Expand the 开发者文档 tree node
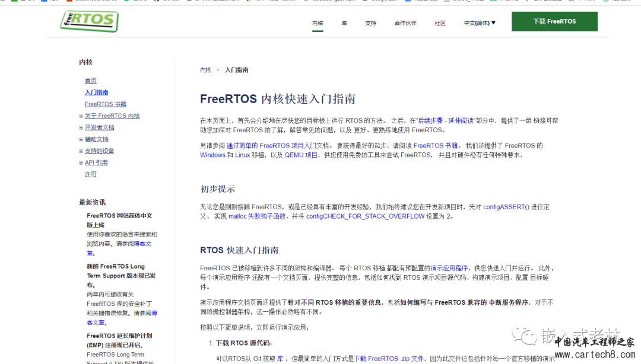641x364 pixels. click(81, 128)
